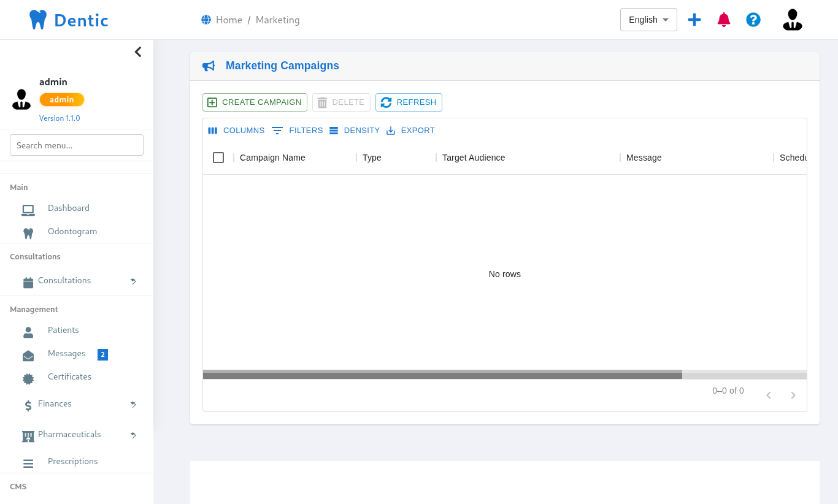Click the Search menu input field
This screenshot has width=838, height=504.
click(x=77, y=145)
